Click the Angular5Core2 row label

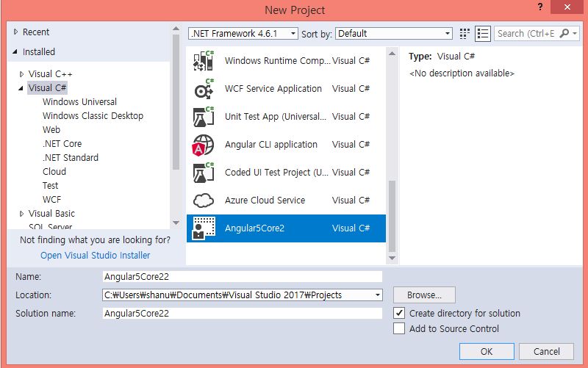pyautogui.click(x=254, y=228)
